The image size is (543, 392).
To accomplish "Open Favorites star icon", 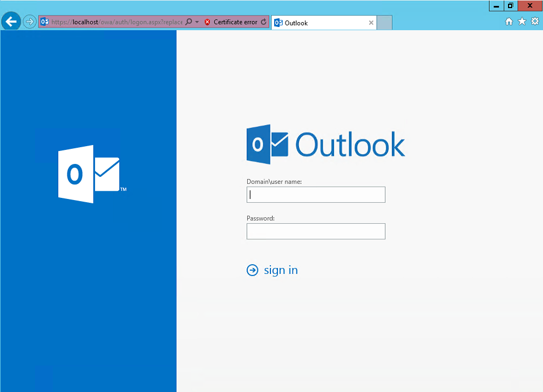I will tap(522, 22).
